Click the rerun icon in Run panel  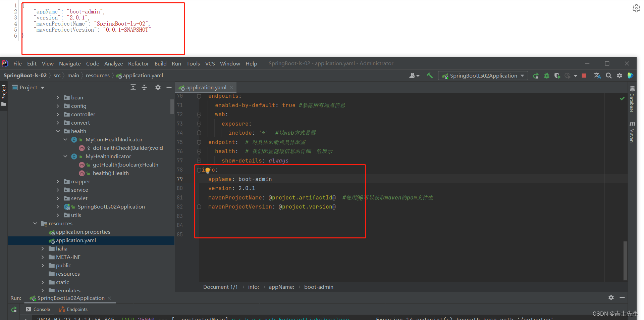click(x=14, y=310)
